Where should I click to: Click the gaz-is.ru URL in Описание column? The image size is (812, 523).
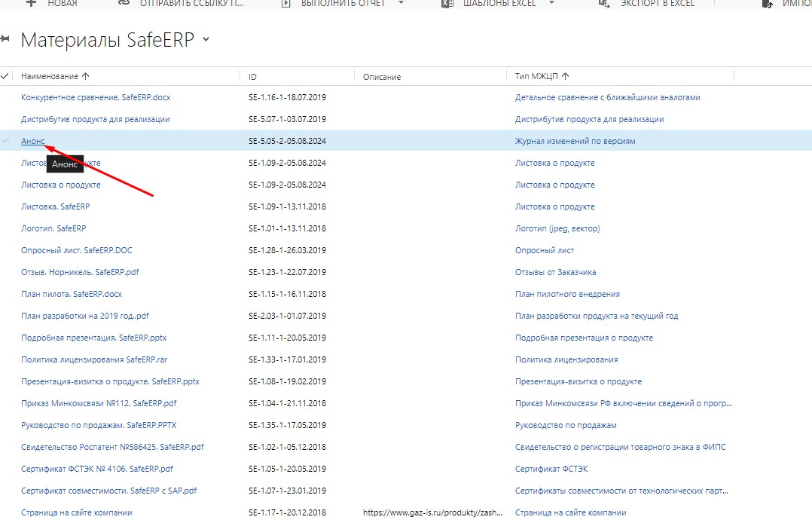click(433, 512)
